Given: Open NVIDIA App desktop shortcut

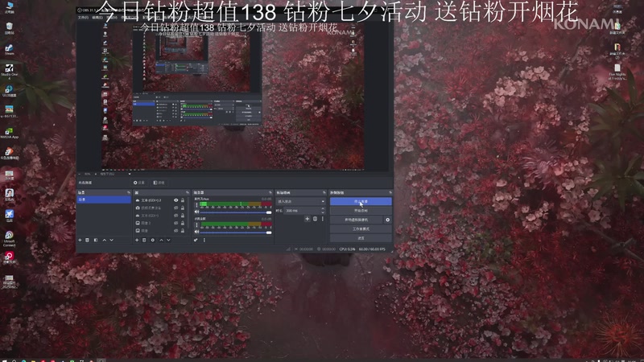Looking at the screenshot, I should (9, 133).
